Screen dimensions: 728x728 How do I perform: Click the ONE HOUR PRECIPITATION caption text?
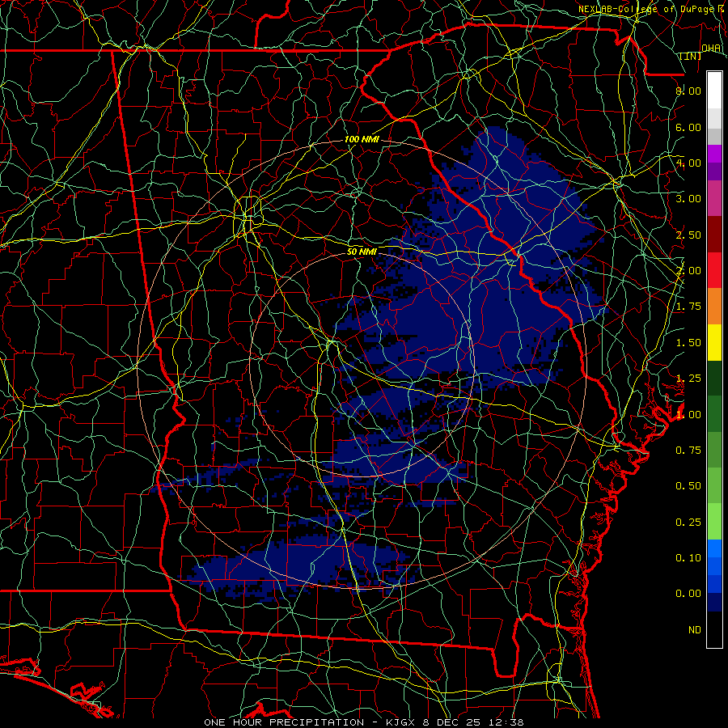284,722
